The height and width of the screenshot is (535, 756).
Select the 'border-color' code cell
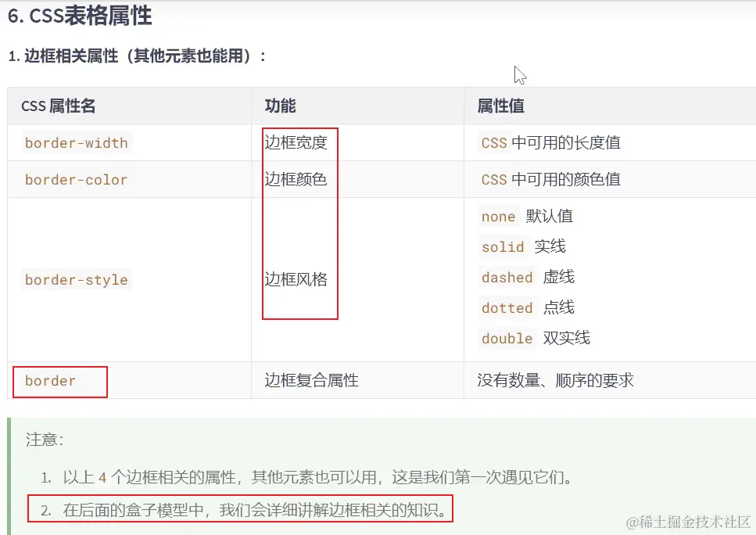76,179
